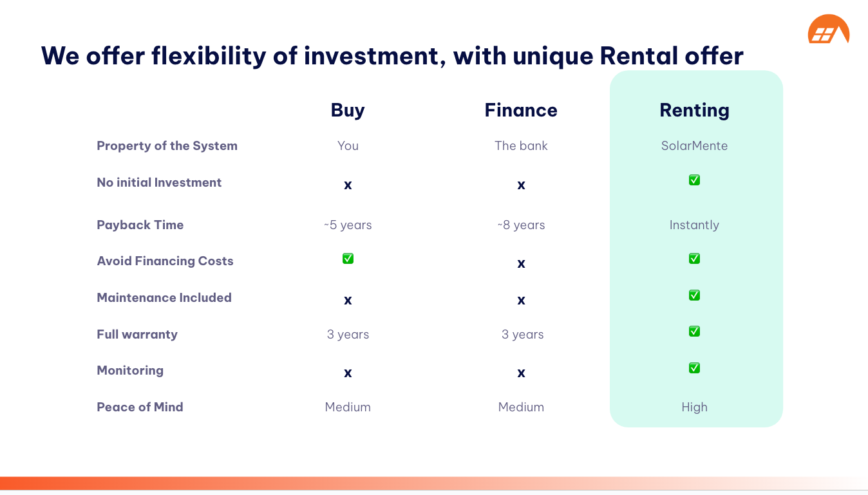The image size is (868, 495).
Task: Click the Buy checkmark for Avoid Financing Costs
Action: click(x=348, y=259)
